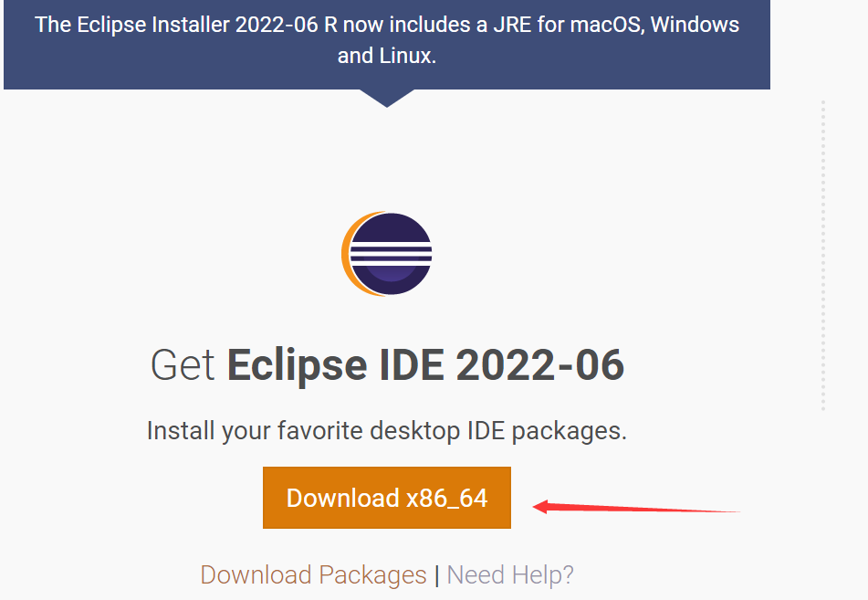
Task: Click the white stripes inside the Eclipse globe
Action: coord(391,253)
